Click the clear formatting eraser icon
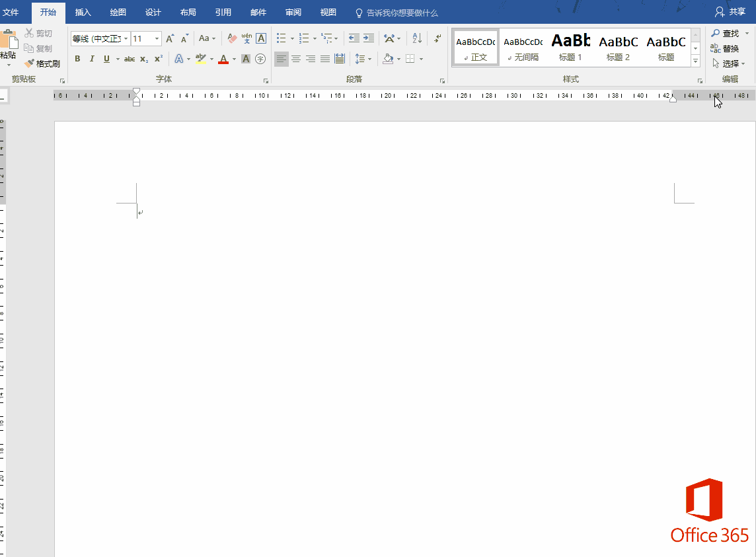The width and height of the screenshot is (756, 557). tap(232, 39)
